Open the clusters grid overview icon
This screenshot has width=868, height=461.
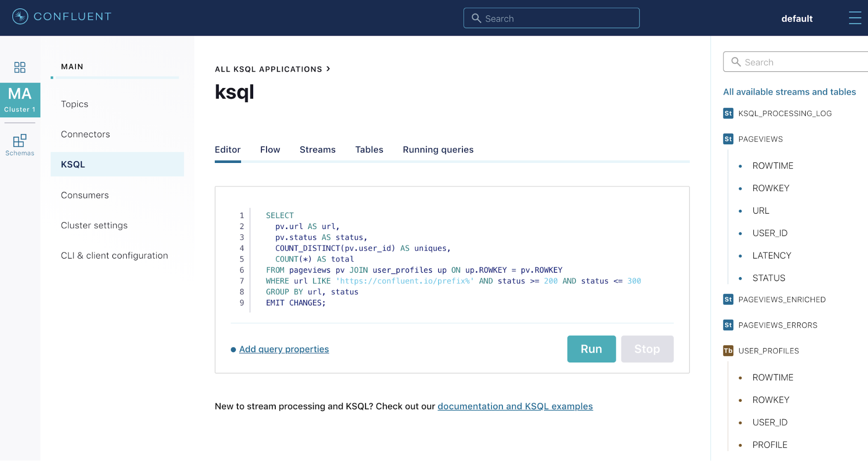20,67
